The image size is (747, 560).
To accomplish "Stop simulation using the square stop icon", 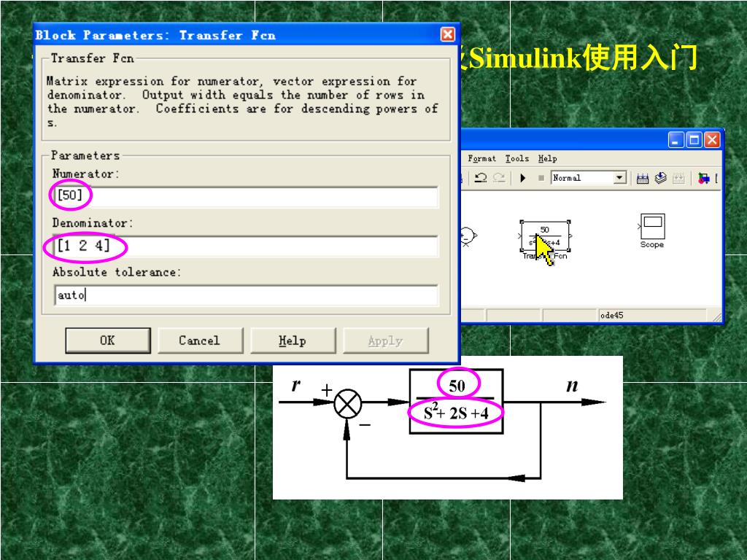I will (541, 178).
